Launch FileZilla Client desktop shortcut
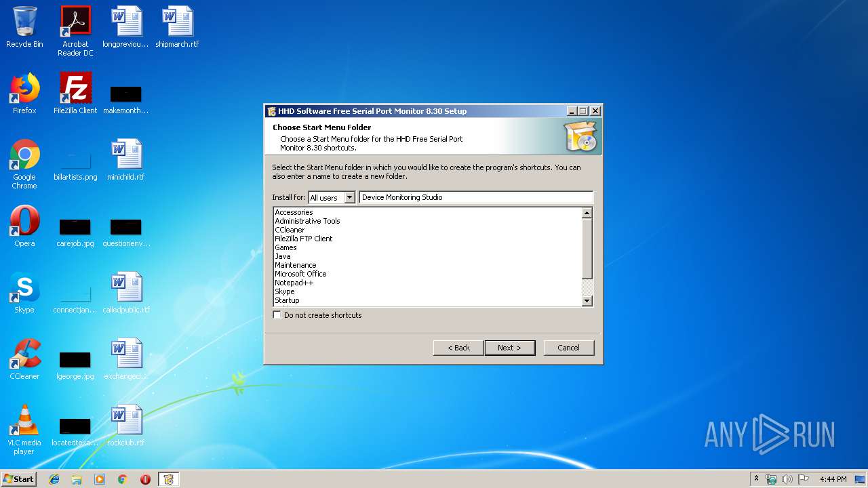Viewport: 868px width, 488px height. pyautogui.click(x=75, y=94)
